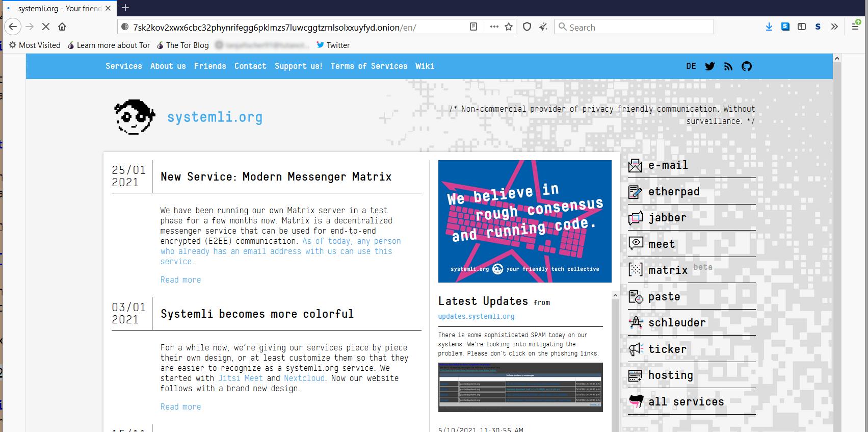Switch site language to DE
Image resolution: width=868 pixels, height=432 pixels.
tap(691, 66)
